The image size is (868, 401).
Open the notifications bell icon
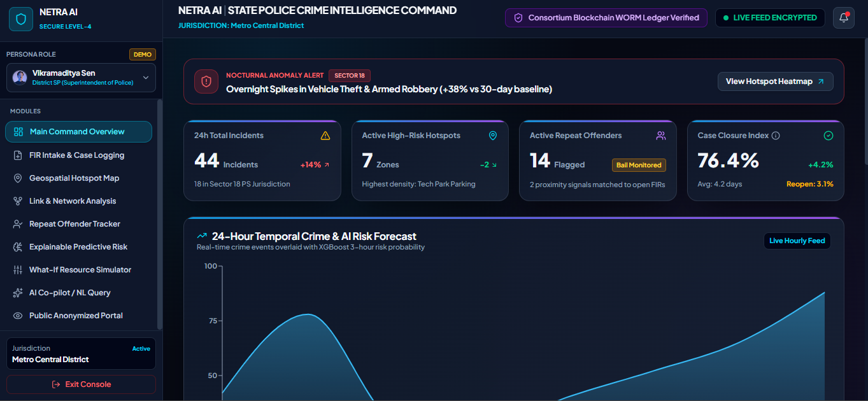tap(844, 18)
